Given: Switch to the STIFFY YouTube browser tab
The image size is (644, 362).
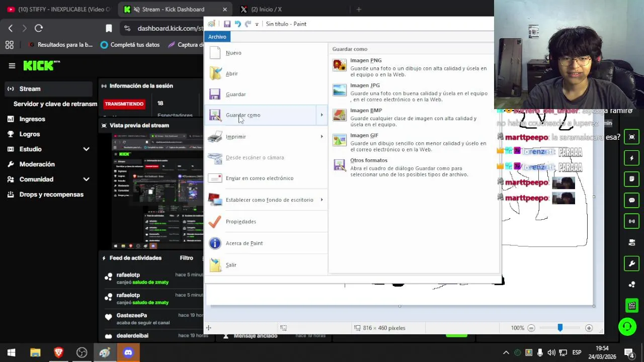Looking at the screenshot, I should [59, 9].
